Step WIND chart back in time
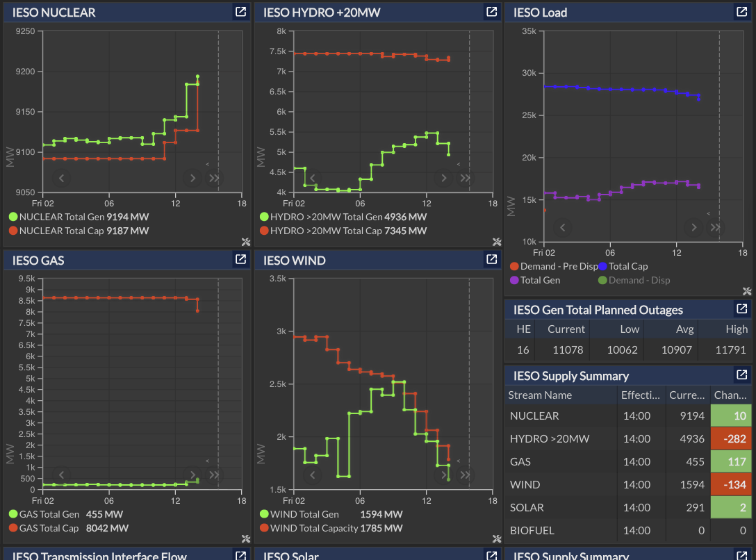 click(x=313, y=475)
